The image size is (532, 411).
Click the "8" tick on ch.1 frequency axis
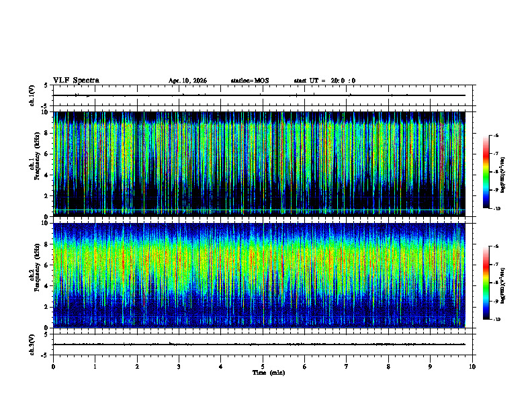coord(46,133)
